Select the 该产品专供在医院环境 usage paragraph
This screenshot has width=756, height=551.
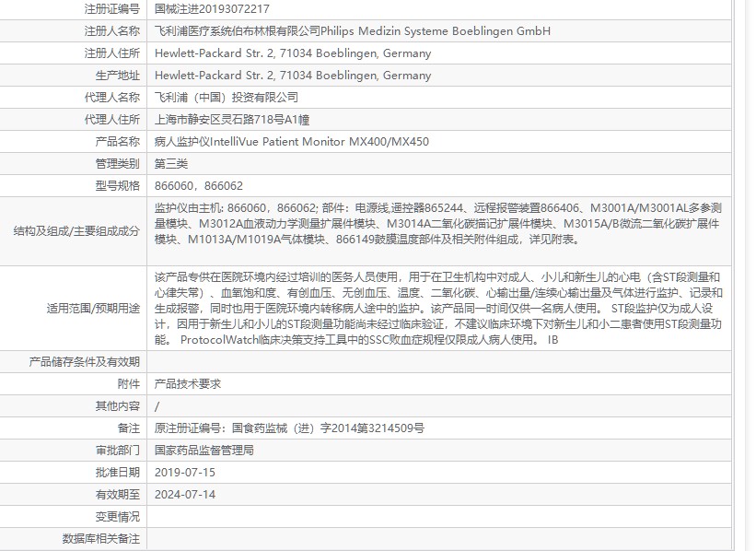438,309
